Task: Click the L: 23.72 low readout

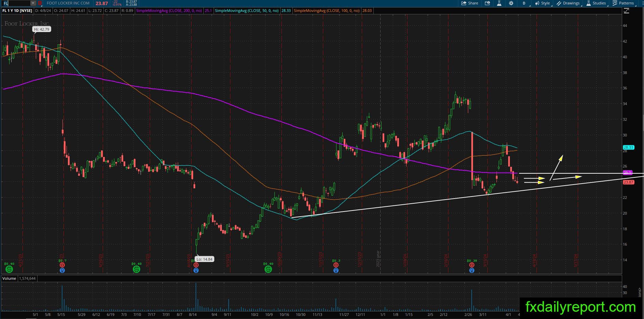Action: 95,11
